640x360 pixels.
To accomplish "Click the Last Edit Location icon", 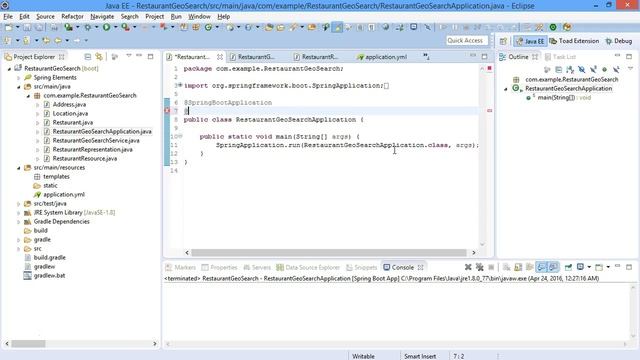I will (x=46, y=40).
